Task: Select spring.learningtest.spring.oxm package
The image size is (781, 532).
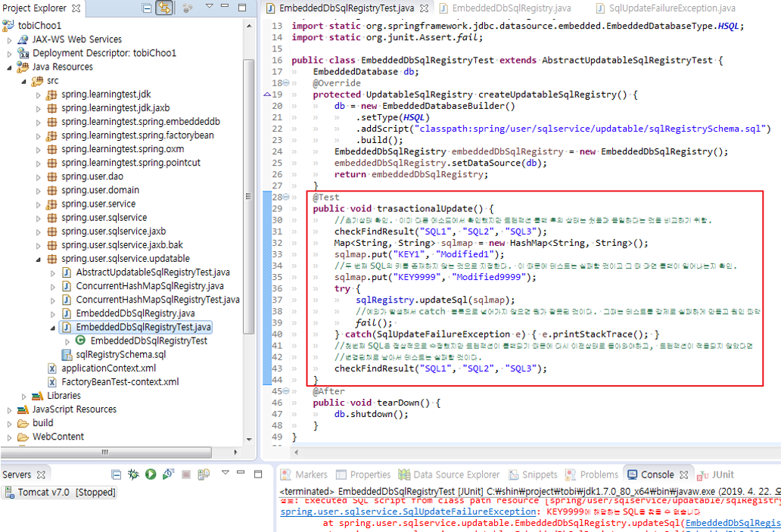Action: click(123, 149)
